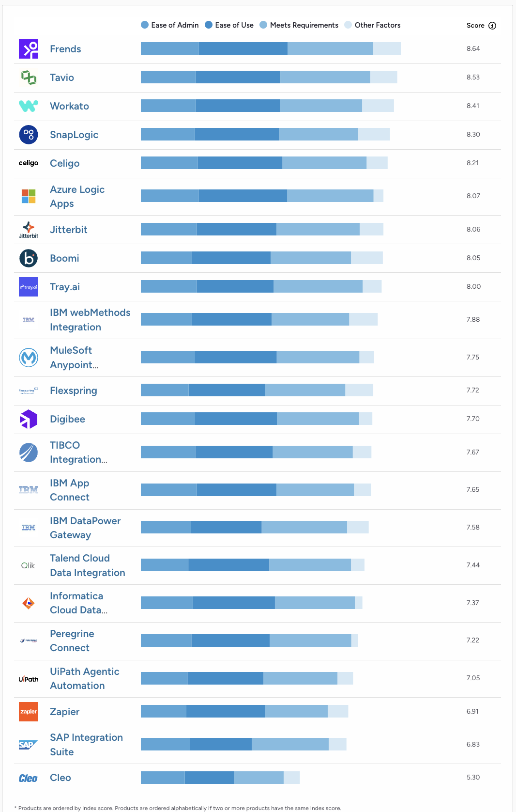
Task: Click the Cleo score bar
Action: pyautogui.click(x=220, y=778)
